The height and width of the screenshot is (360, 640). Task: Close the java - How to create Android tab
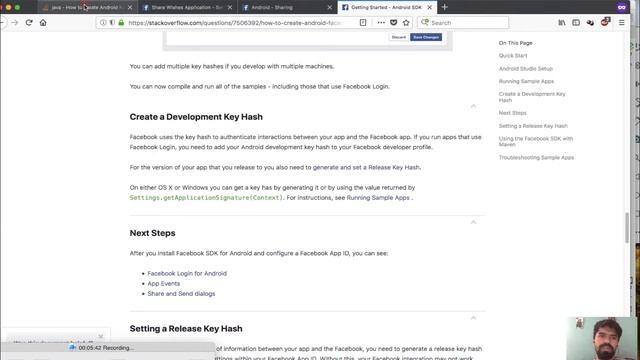pos(130,7)
